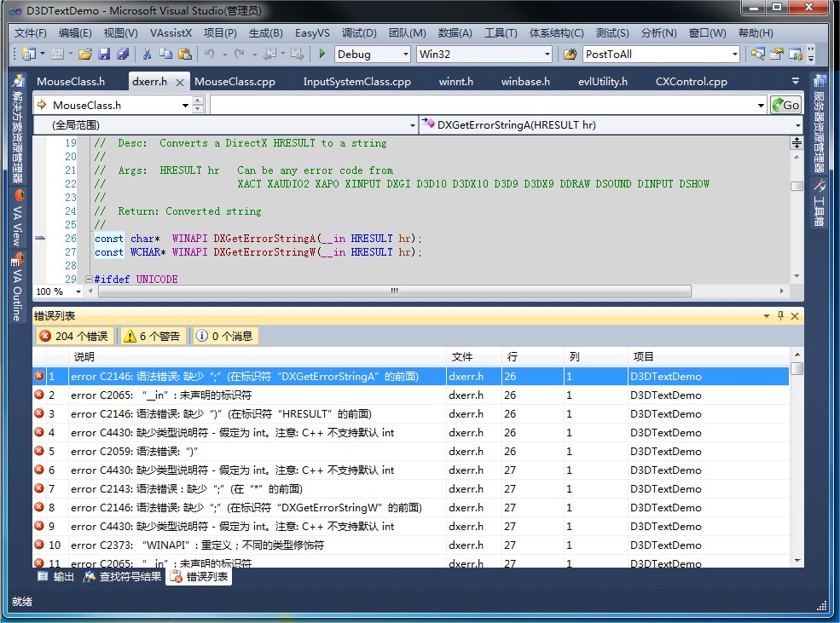Close the error list panel
840x623 pixels.
(x=795, y=316)
